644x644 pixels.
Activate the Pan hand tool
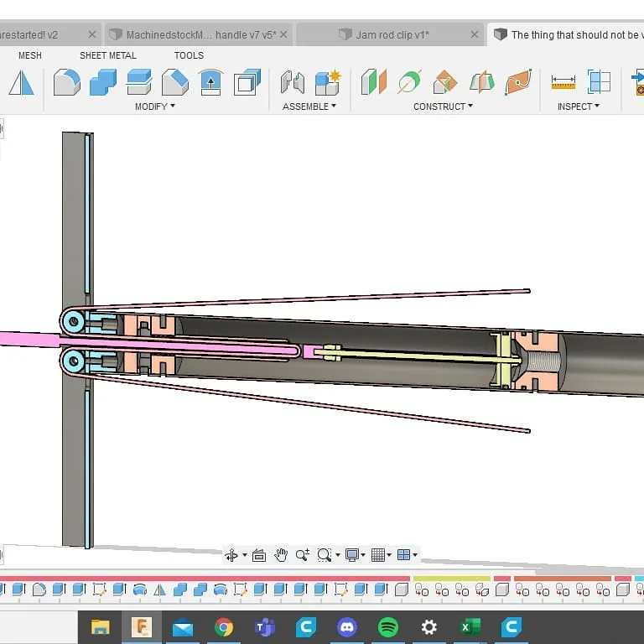[281, 555]
